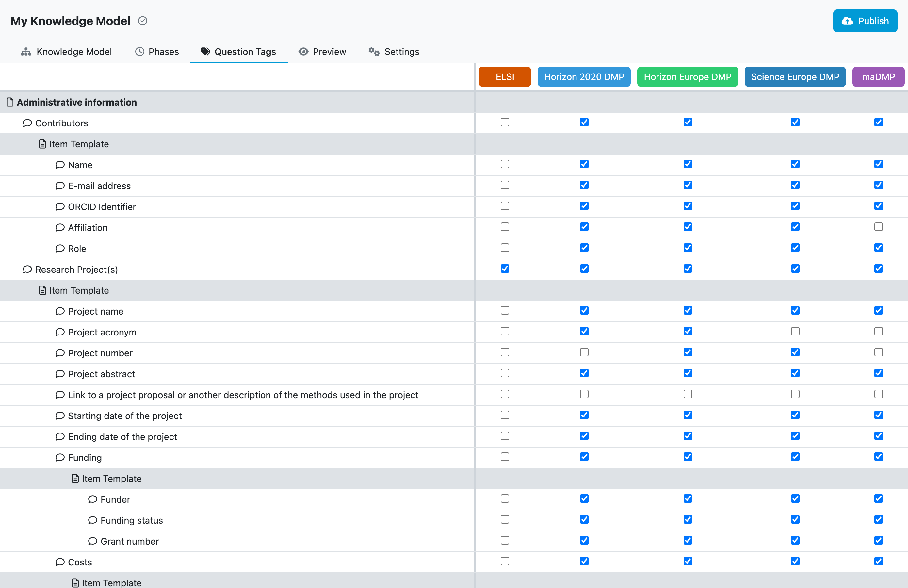Click the Administrative information chapter icon
Image resolution: width=908 pixels, height=588 pixels.
[x=10, y=102]
